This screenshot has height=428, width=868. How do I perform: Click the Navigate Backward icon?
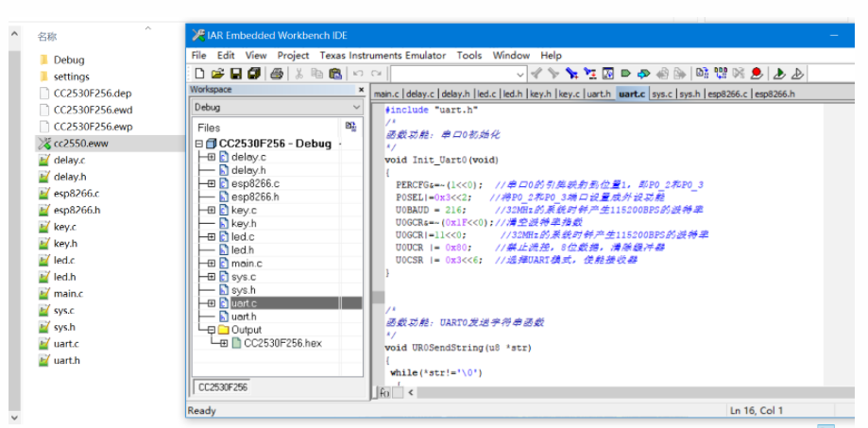point(662,73)
